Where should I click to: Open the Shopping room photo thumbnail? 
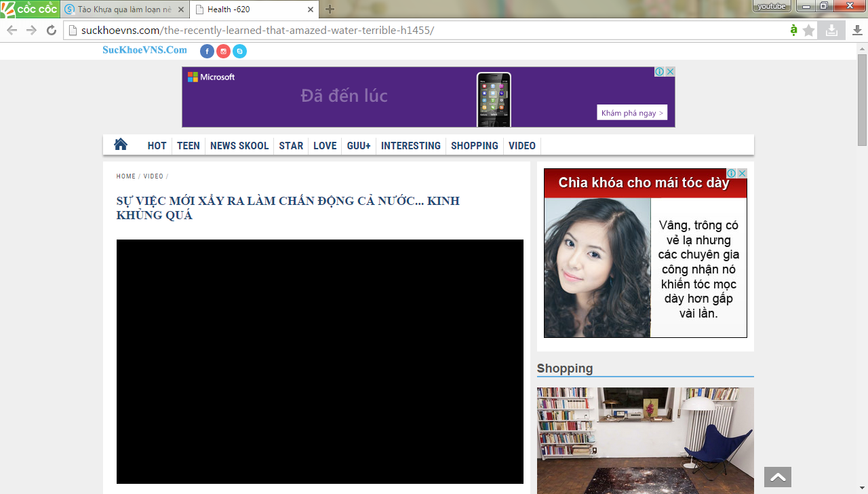(646, 440)
